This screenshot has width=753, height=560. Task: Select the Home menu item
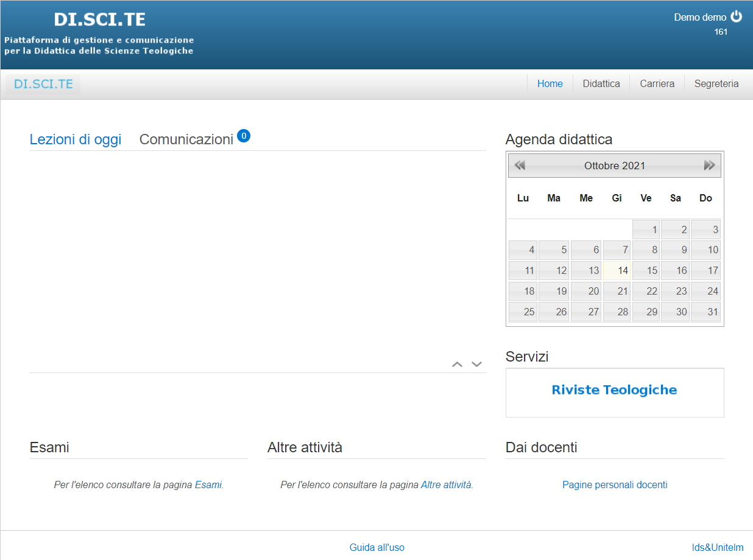point(550,84)
